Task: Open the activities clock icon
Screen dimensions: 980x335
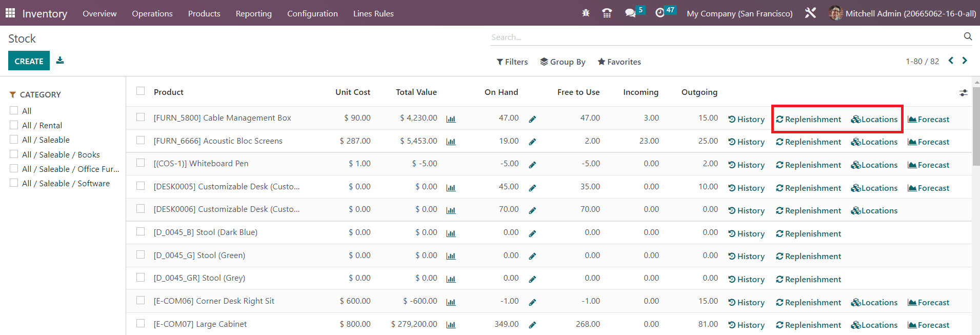Action: pos(660,13)
